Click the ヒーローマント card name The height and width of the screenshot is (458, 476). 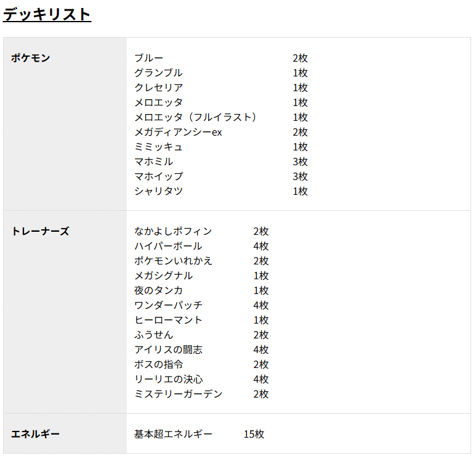tap(168, 320)
